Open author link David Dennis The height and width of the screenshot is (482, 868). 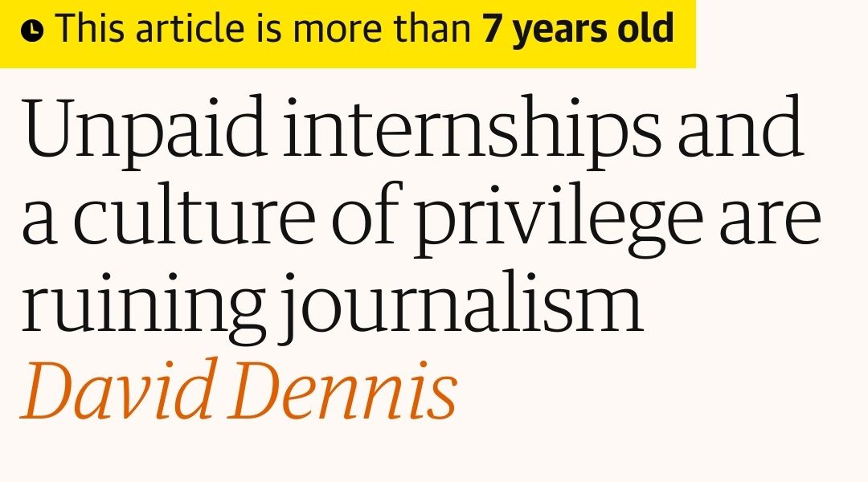240,390
